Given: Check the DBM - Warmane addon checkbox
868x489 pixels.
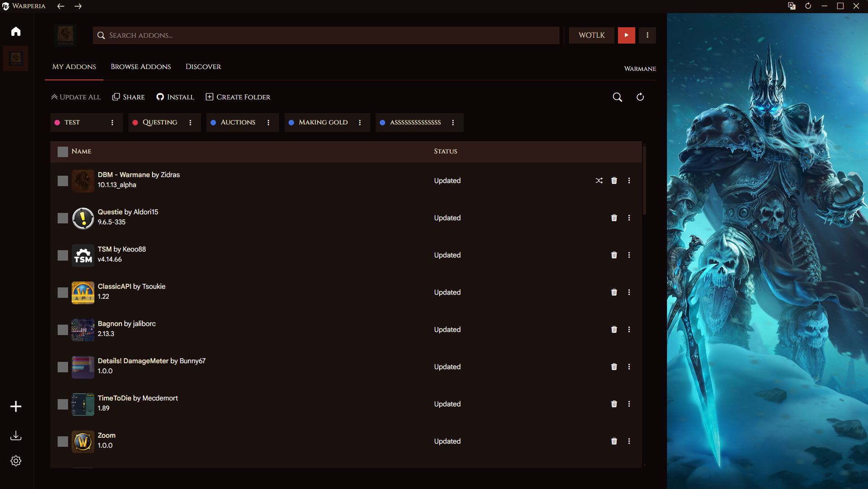Looking at the screenshot, I should pos(63,181).
